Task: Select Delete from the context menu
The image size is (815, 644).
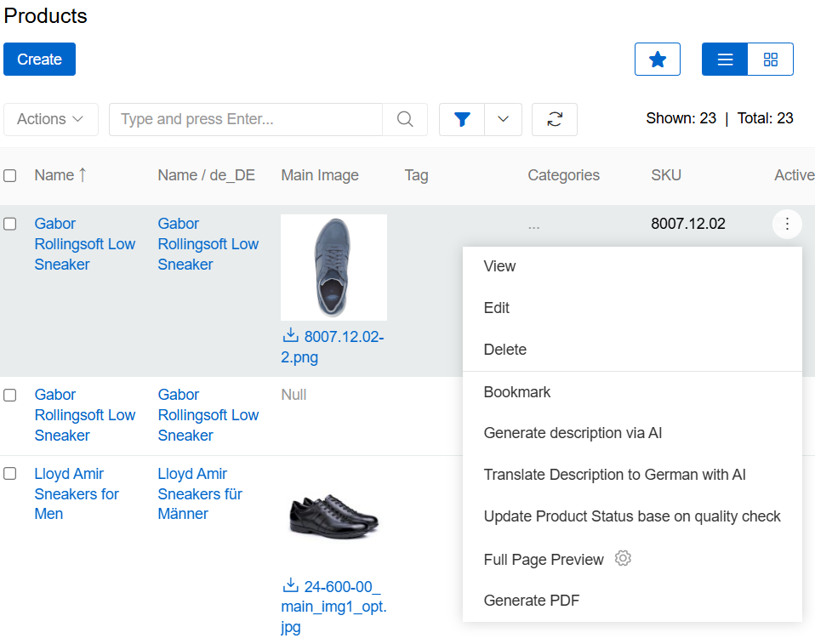Action: pyautogui.click(x=504, y=350)
